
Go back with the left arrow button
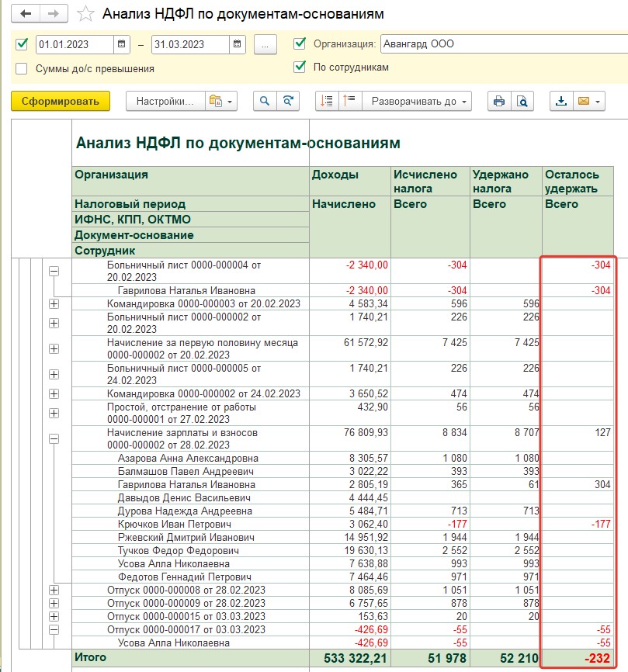coord(26,14)
